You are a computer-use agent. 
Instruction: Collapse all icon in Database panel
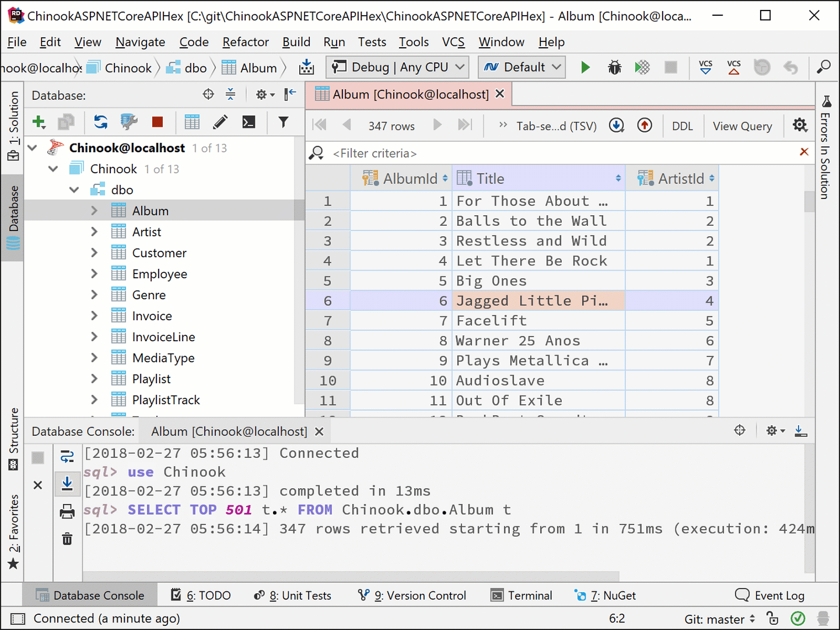point(230,94)
